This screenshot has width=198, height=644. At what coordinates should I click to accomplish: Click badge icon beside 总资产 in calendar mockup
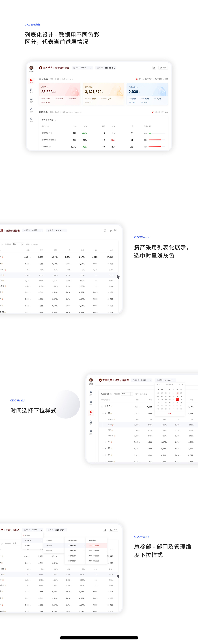[x=112, y=406]
